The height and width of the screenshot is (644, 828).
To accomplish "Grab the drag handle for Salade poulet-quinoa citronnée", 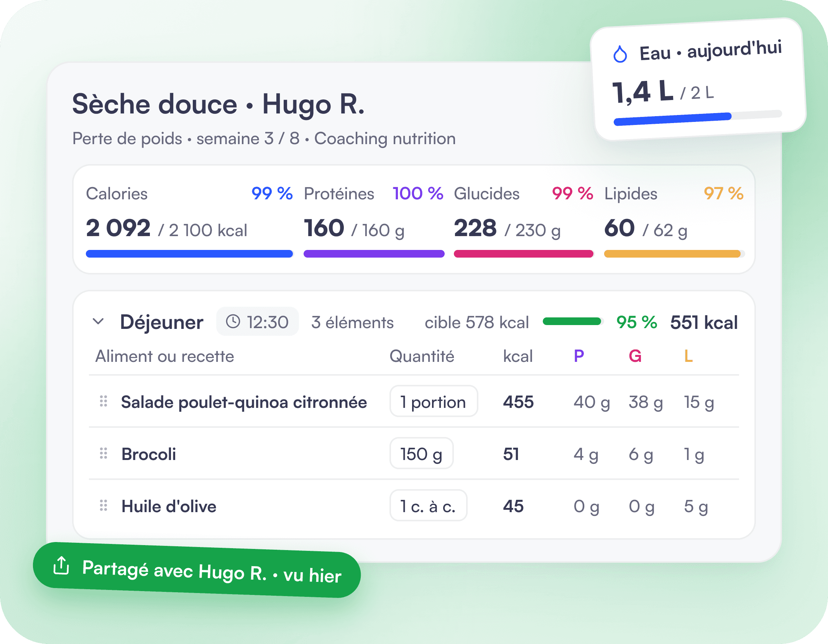I will point(103,401).
